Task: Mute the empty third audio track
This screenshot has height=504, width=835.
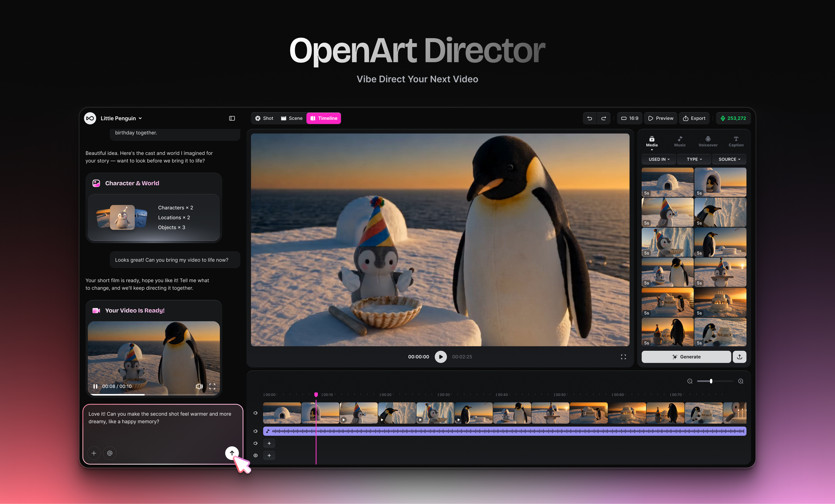Action: click(255, 443)
